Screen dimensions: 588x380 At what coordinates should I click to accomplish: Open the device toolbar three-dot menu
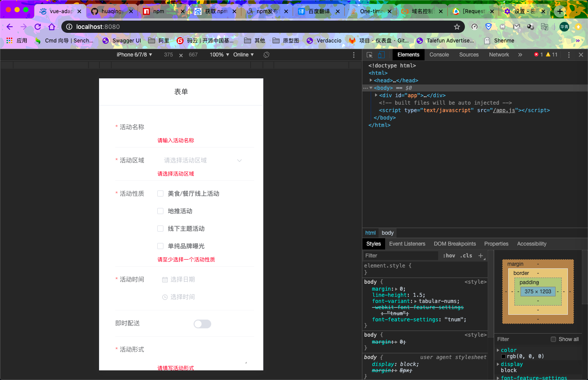(354, 55)
